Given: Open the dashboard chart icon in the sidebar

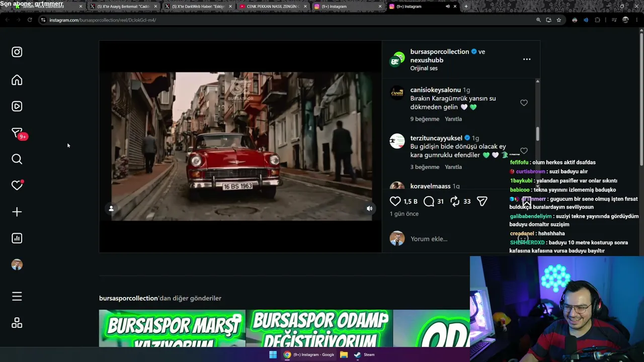Looking at the screenshot, I should [17, 238].
